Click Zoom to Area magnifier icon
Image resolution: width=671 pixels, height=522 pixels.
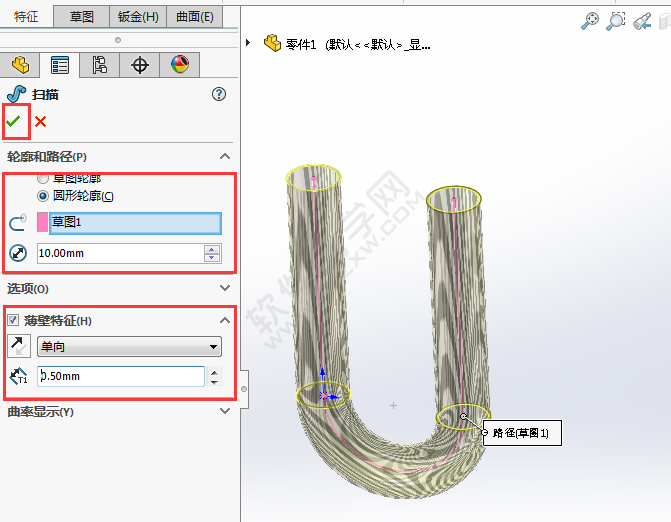coord(616,21)
